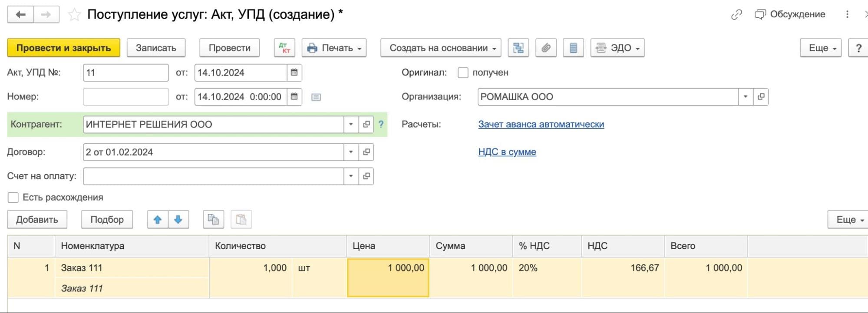Click the Дт/Кт postings icon

click(284, 48)
